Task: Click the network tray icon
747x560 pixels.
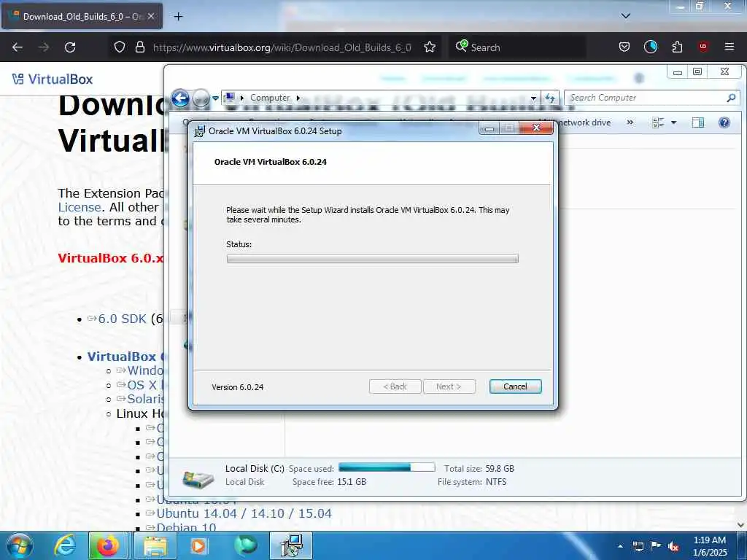Action: (638, 546)
